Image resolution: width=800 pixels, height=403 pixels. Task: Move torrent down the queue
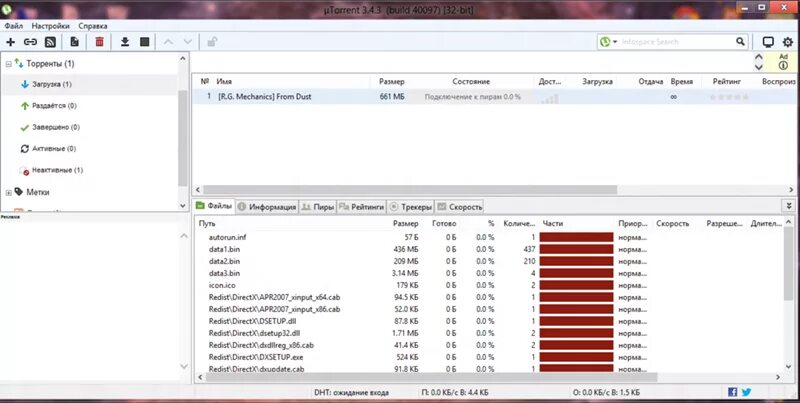pos(188,42)
